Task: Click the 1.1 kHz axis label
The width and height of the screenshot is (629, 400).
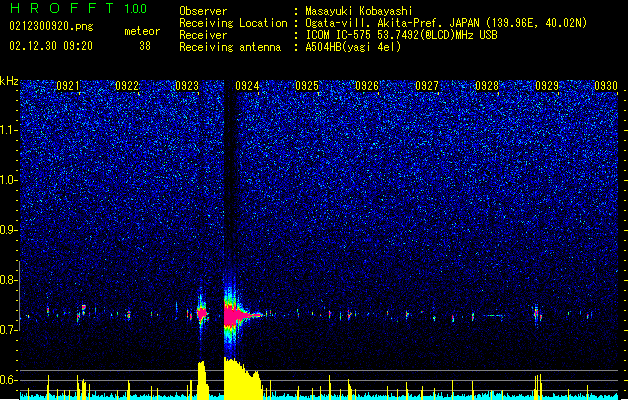Action: pyautogui.click(x=9, y=130)
